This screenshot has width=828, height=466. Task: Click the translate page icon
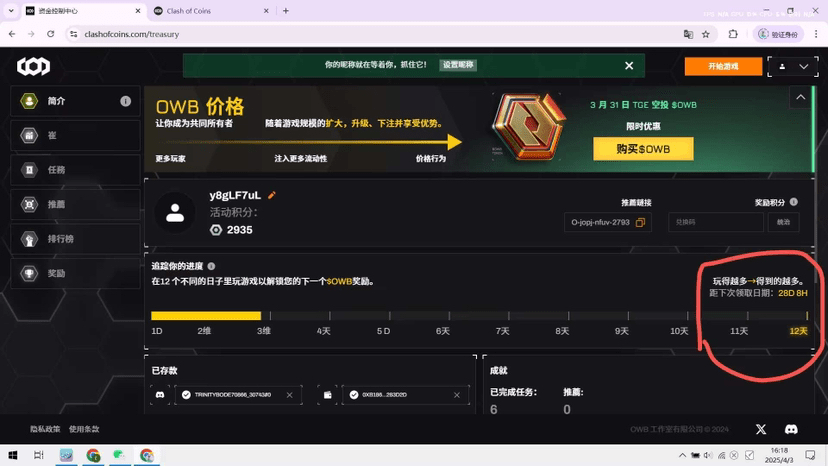pos(688,34)
